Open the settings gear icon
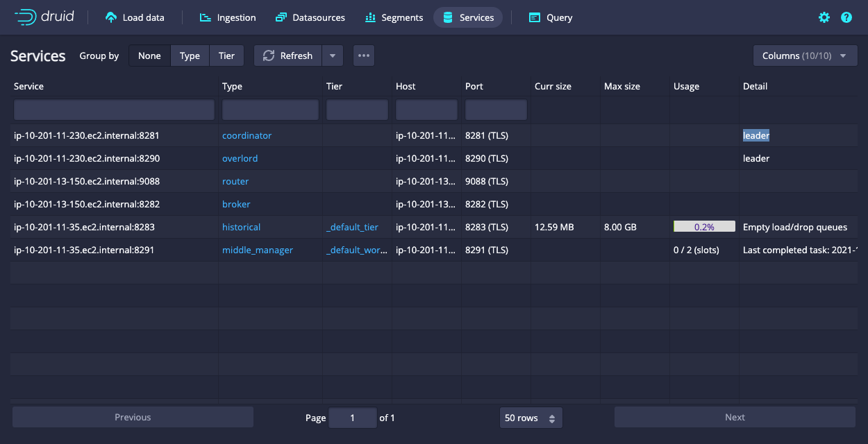The image size is (868, 444). [x=824, y=17]
